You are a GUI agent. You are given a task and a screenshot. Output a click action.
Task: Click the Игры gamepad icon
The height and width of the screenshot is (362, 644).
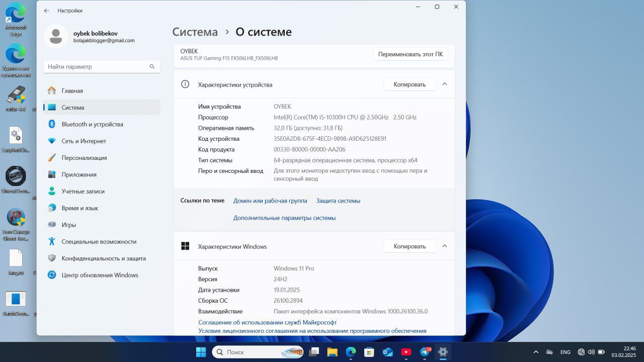[x=52, y=225]
